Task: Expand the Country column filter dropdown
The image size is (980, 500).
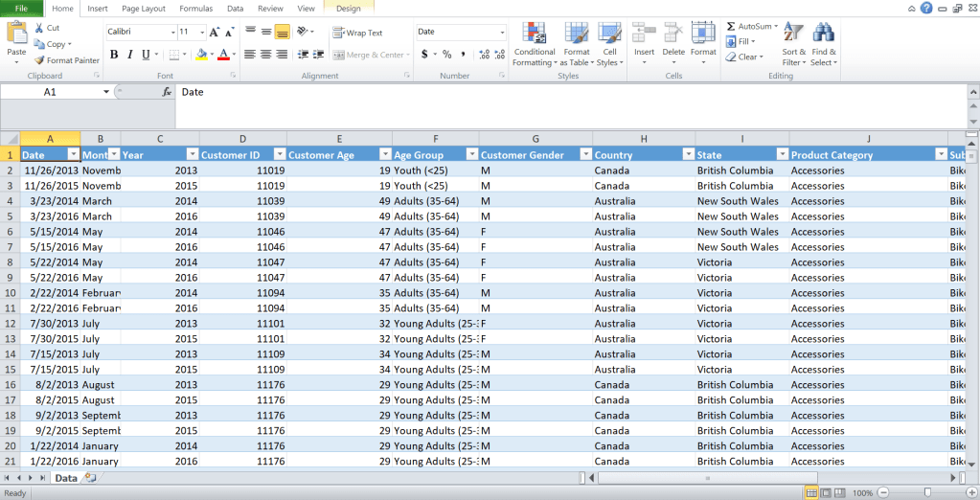Action: 688,154
